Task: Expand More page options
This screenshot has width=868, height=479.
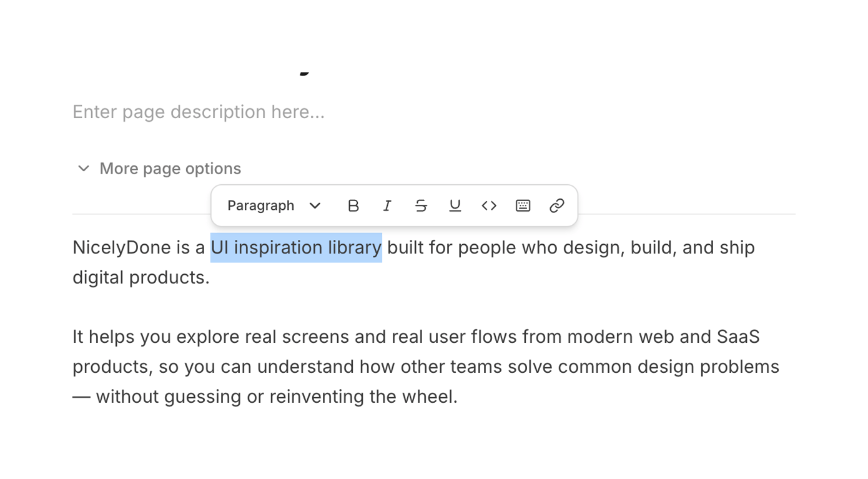Action: (x=159, y=169)
